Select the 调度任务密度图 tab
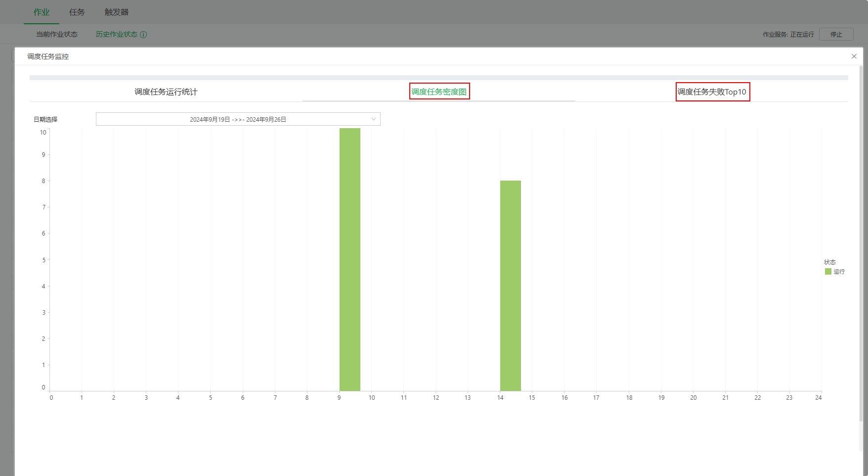The height and width of the screenshot is (476, 868). click(x=439, y=92)
